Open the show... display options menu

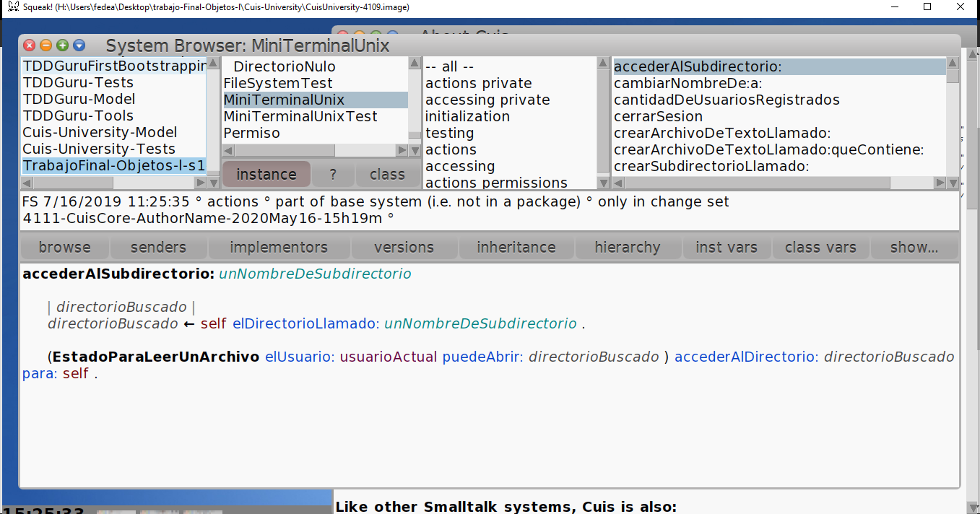coord(914,247)
